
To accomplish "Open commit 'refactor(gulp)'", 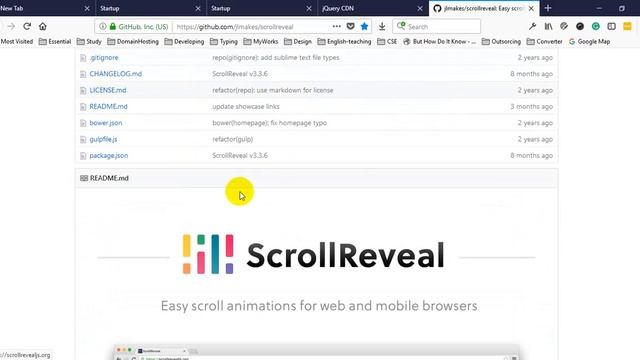I will click(233, 139).
